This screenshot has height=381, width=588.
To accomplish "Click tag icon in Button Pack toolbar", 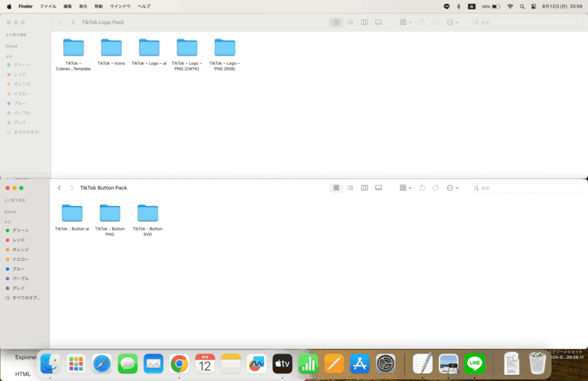I will click(x=435, y=188).
